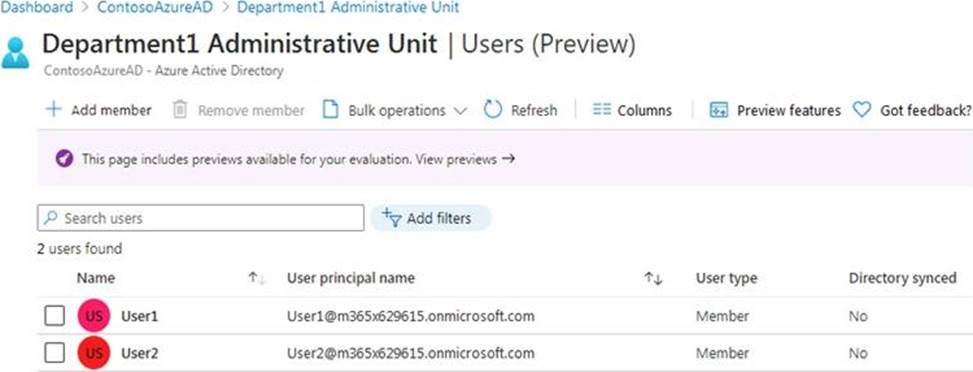Sort by User principal name arrows
Screen dimensions: 973x372
(653, 279)
